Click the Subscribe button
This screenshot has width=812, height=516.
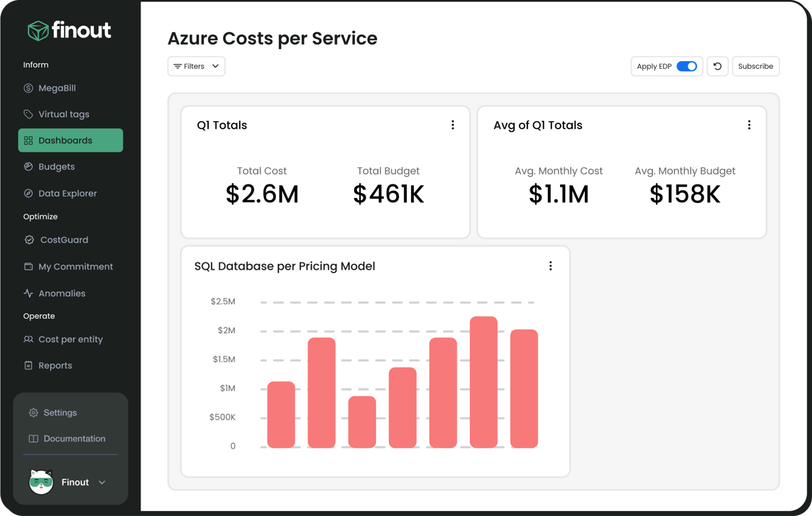pos(755,66)
